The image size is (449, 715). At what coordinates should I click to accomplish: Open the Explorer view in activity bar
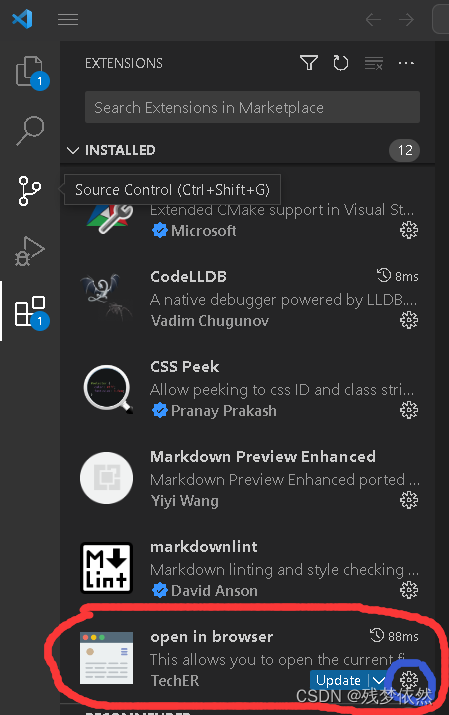(x=30, y=71)
